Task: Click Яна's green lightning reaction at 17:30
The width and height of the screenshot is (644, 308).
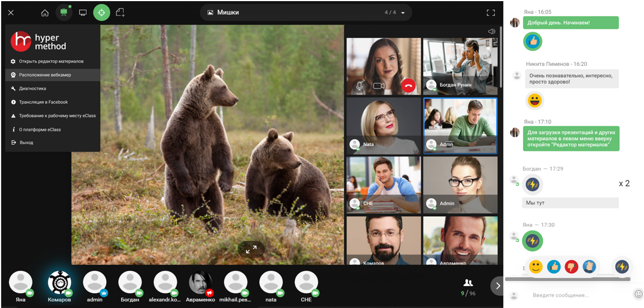Action: point(533,241)
